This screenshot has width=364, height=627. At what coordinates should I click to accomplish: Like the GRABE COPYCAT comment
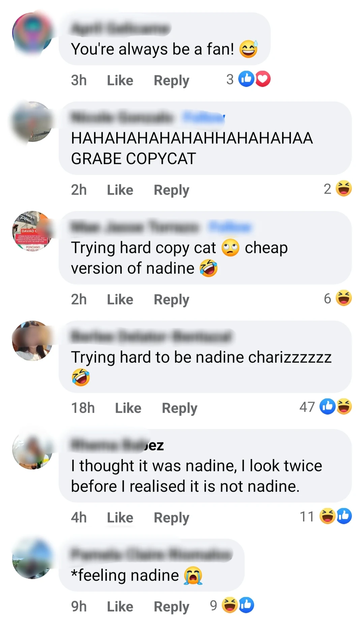[120, 190]
